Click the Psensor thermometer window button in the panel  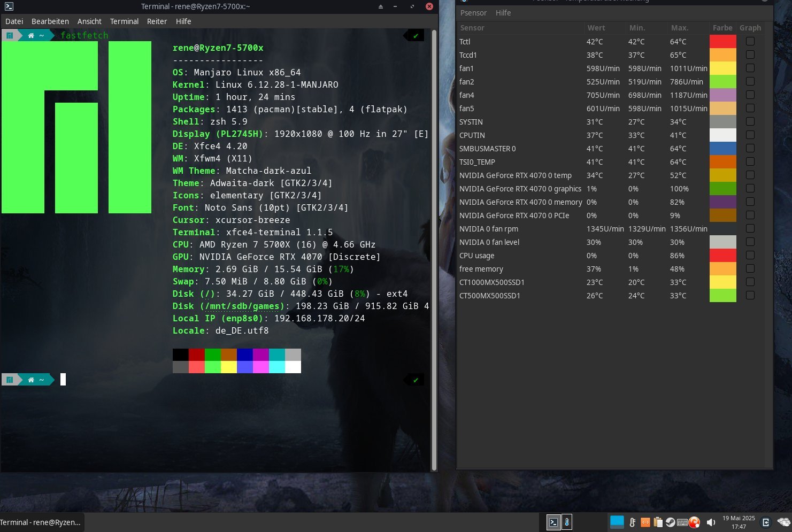click(567, 522)
